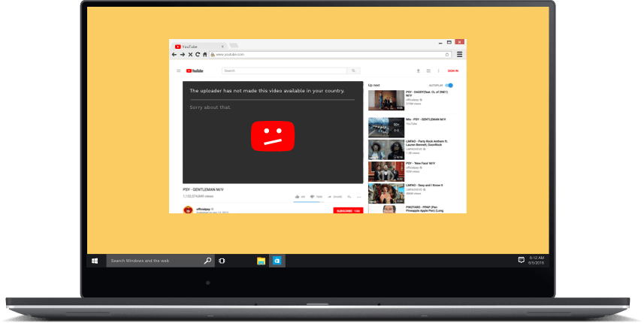Stop page loading with X icon
Screen dimensions: 644x323
pos(190,54)
